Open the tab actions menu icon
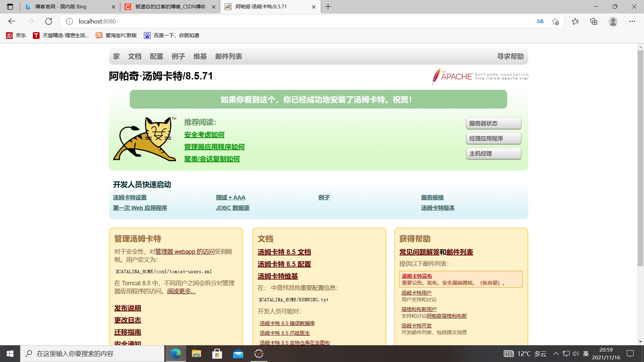 [10, 7]
